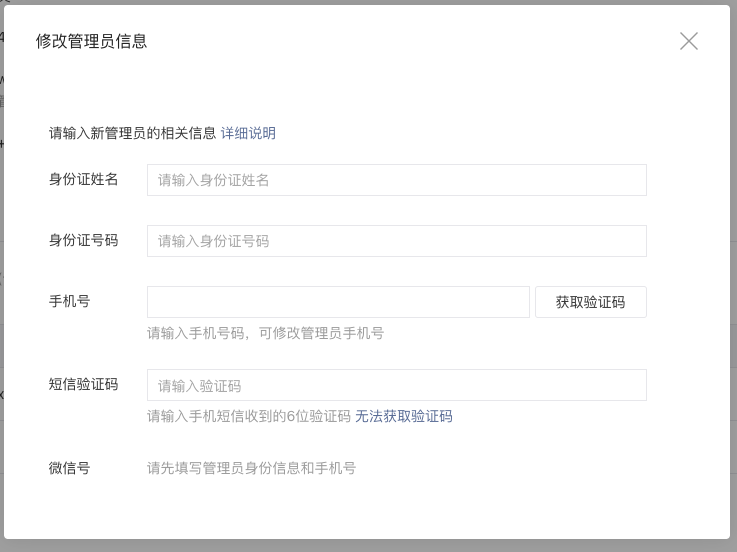Click the 身份证号码 label

click(x=83, y=240)
